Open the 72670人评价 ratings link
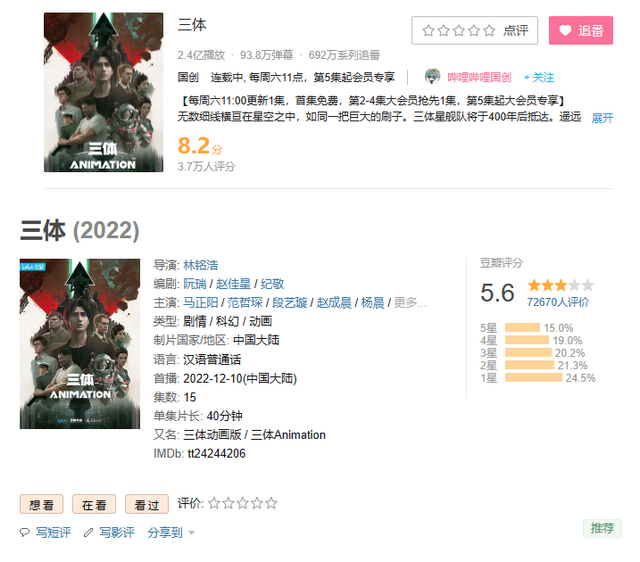The width and height of the screenshot is (640, 562). click(558, 302)
